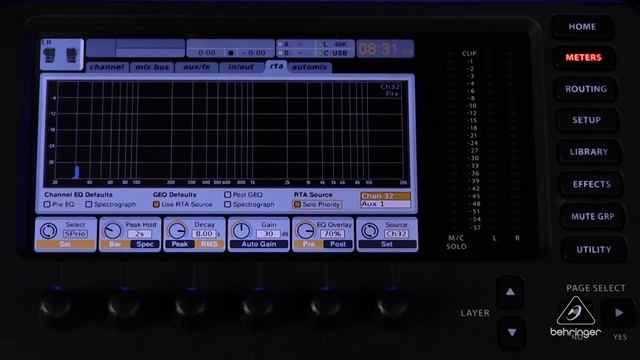Screen dimensions: 640x360
Task: Click the Peak Hold 2s value field
Action: tap(140, 234)
